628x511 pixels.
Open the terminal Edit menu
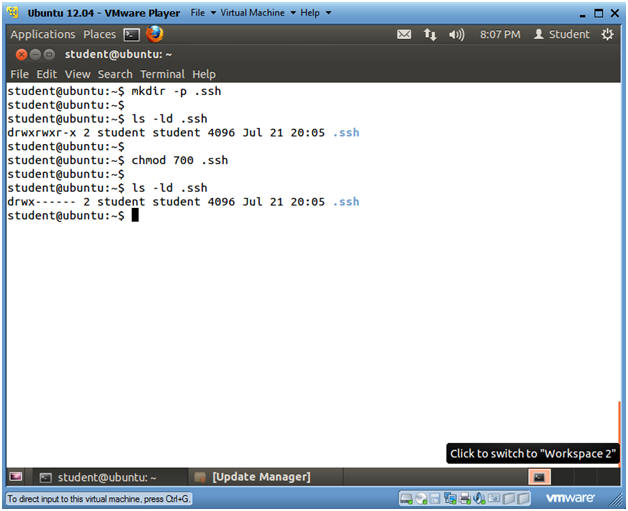(46, 74)
